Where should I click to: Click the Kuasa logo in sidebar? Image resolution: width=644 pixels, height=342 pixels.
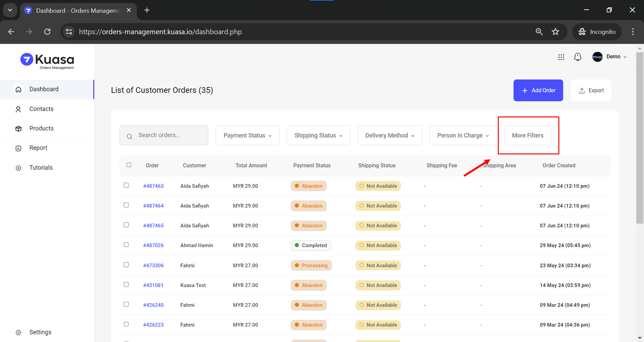click(47, 60)
